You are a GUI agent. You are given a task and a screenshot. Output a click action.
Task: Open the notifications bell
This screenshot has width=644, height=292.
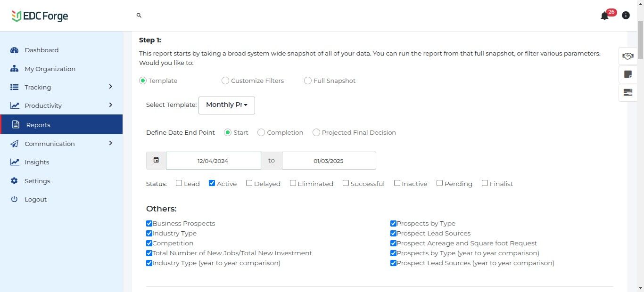pyautogui.click(x=604, y=16)
